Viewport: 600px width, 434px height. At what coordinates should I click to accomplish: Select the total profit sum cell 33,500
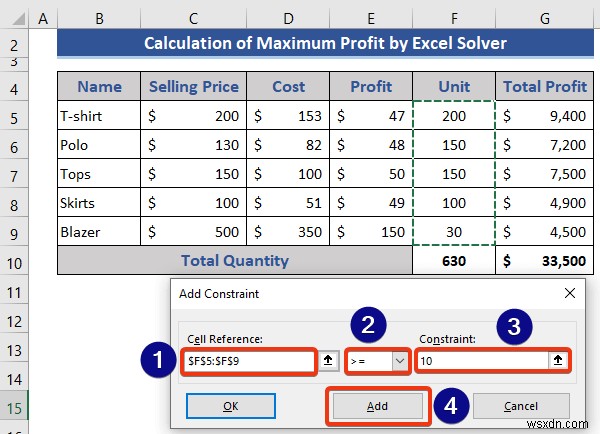click(545, 261)
